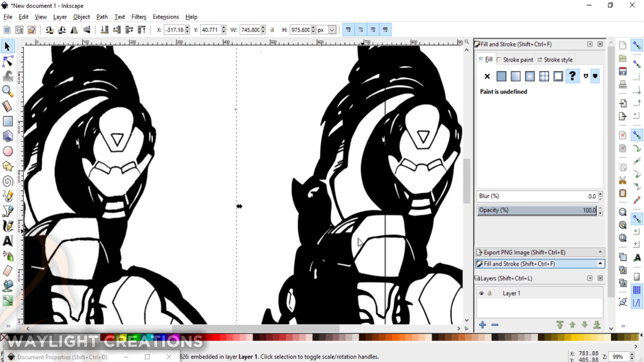Pick a red palette swatch

point(216,337)
